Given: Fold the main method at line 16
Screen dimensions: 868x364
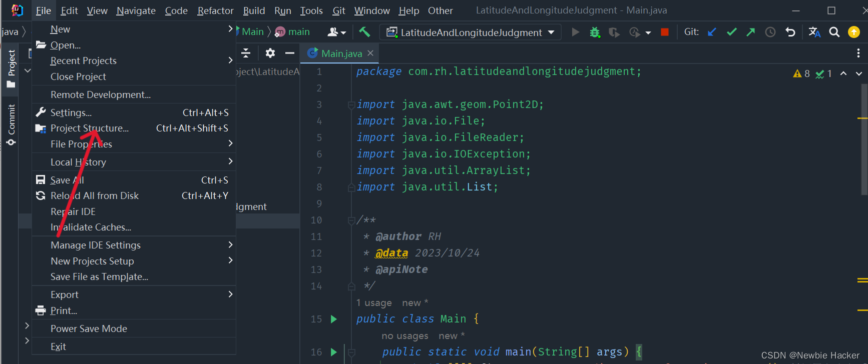Looking at the screenshot, I should [351, 352].
